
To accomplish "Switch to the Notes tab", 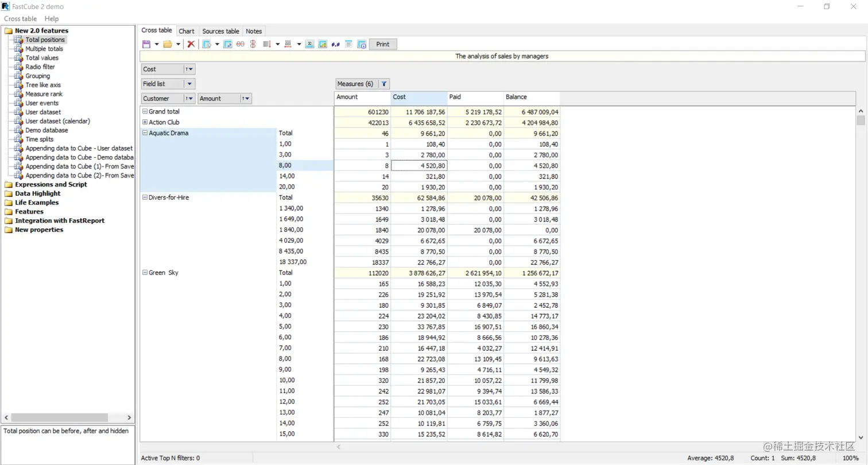I will (254, 31).
